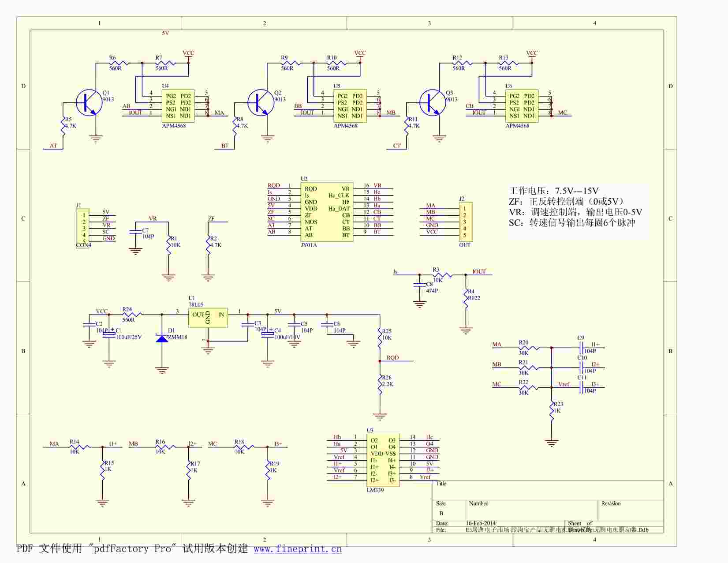This screenshot has width=728, height=563.
Task: Click the J1 CON4 connector symbol
Action: click(82, 229)
